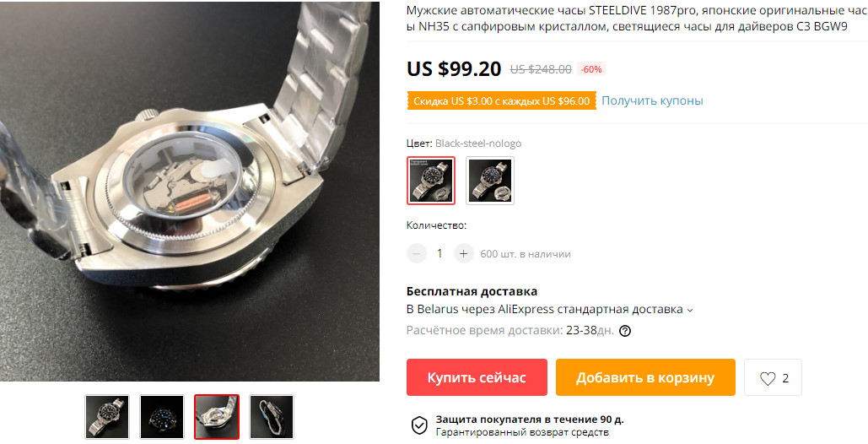The height and width of the screenshot is (444, 868).
Task: Click the -60% discount badge
Action: click(591, 69)
